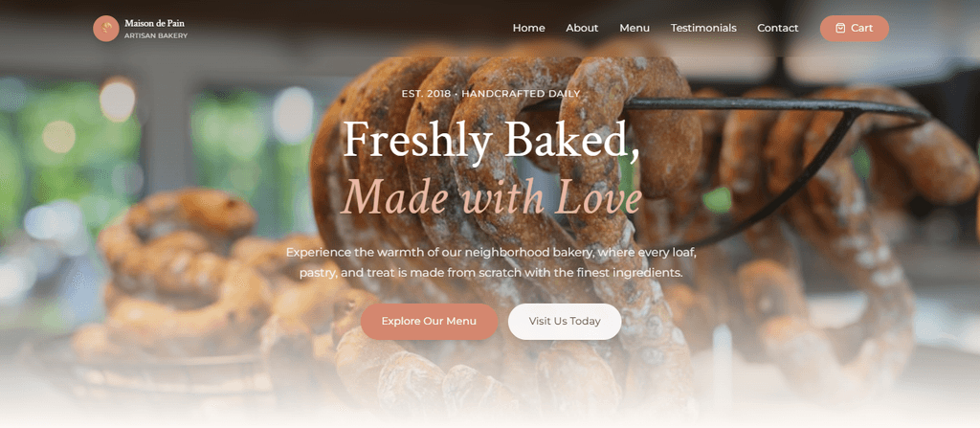
Task: Open the Testimonials nav link
Action: coord(703,28)
